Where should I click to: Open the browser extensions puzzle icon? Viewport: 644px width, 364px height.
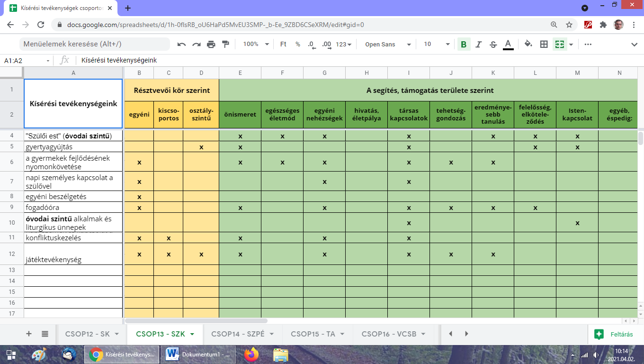pos(603,25)
